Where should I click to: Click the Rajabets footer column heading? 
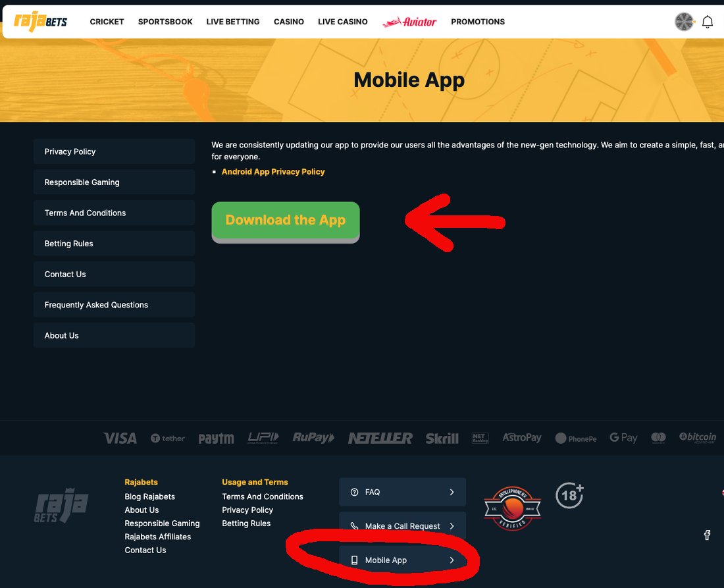click(x=142, y=482)
